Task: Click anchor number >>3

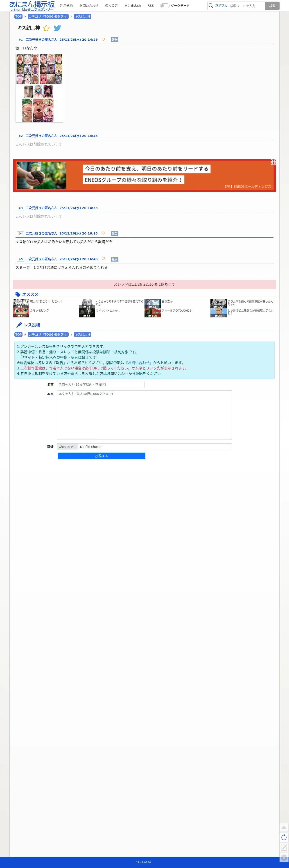Action: click(x=20, y=208)
